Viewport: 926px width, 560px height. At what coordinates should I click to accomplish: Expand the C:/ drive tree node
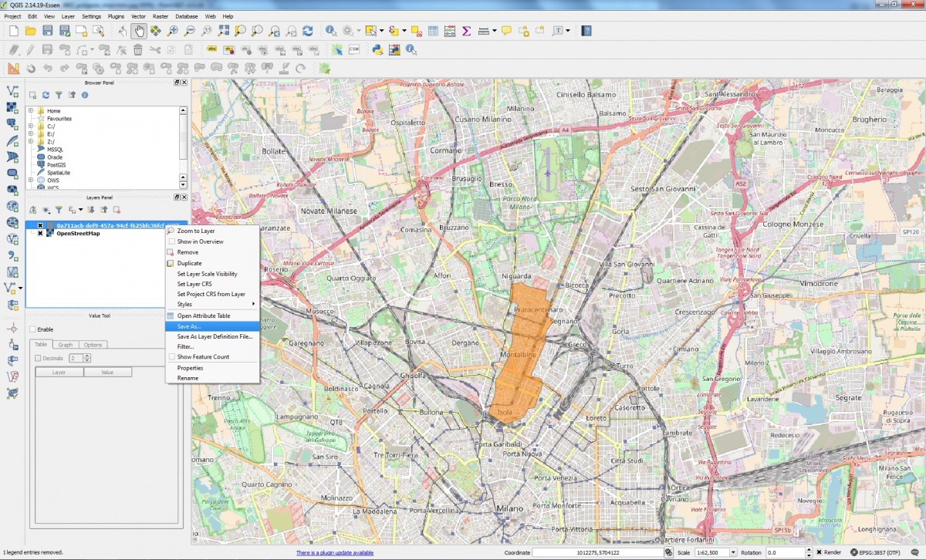coord(31,127)
